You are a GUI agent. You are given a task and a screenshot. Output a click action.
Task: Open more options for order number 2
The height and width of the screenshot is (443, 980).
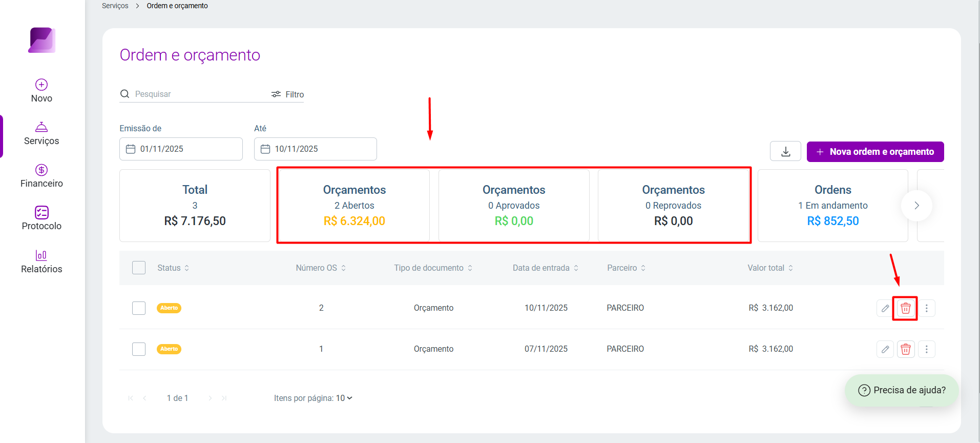point(926,308)
